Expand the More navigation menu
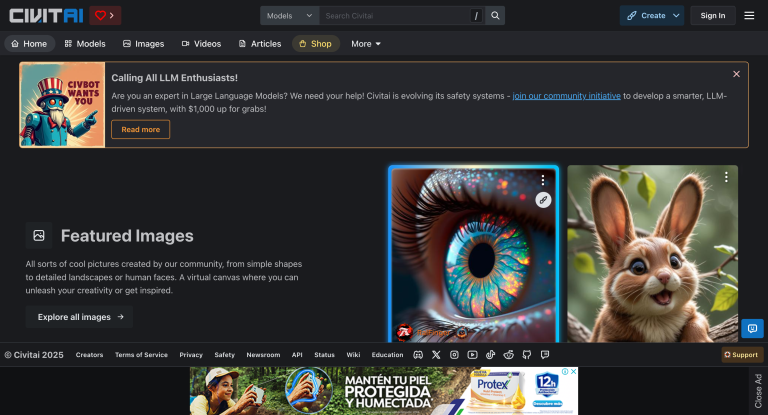 [x=365, y=44]
